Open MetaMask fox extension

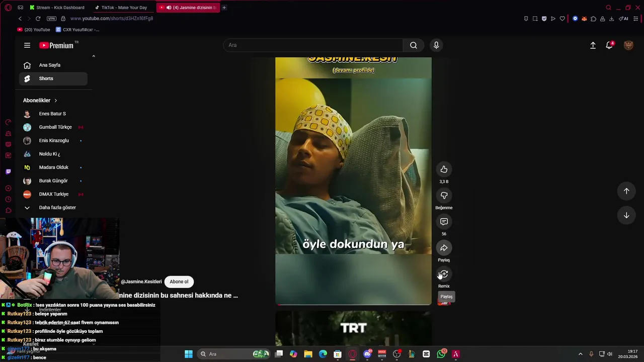(584, 19)
